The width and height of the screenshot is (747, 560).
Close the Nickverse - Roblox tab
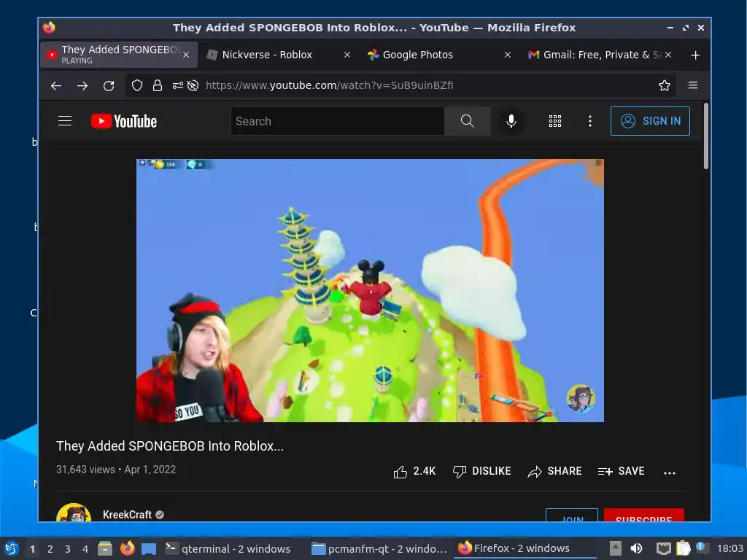coord(347,55)
